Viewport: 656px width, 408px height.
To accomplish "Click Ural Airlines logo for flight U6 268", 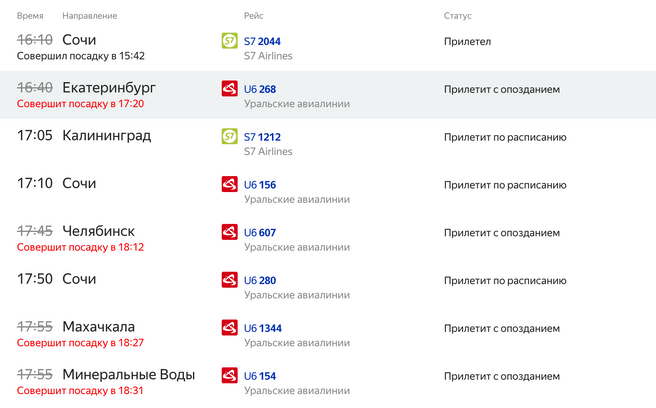I will pos(229,89).
